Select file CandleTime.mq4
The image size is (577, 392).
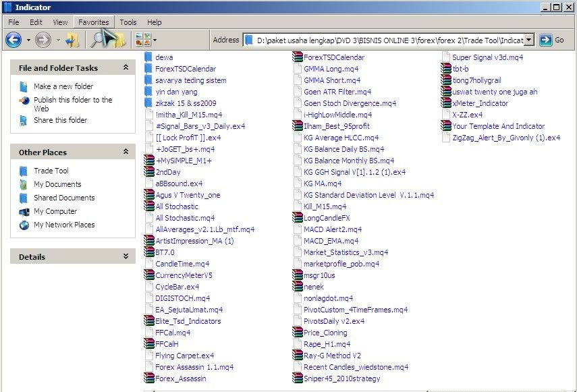click(x=182, y=264)
